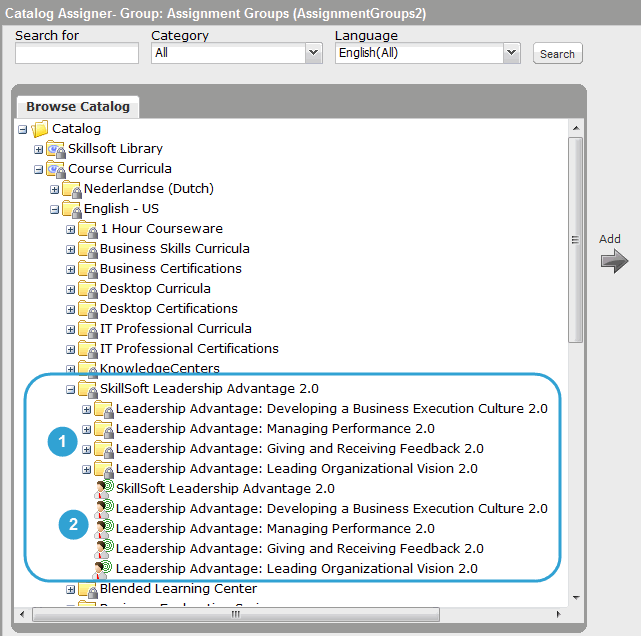Expand the Skillsoft Library node
The width and height of the screenshot is (641, 636).
[38, 150]
